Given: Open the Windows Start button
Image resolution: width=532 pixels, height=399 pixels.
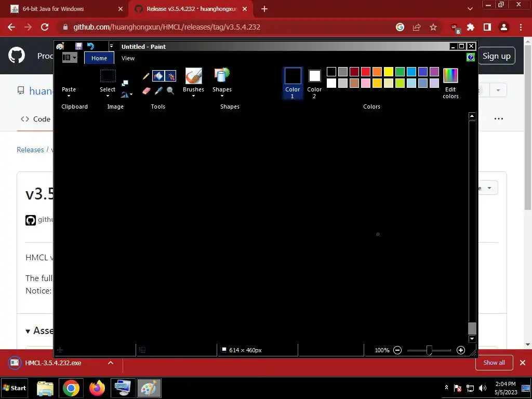Looking at the screenshot, I should [14, 388].
